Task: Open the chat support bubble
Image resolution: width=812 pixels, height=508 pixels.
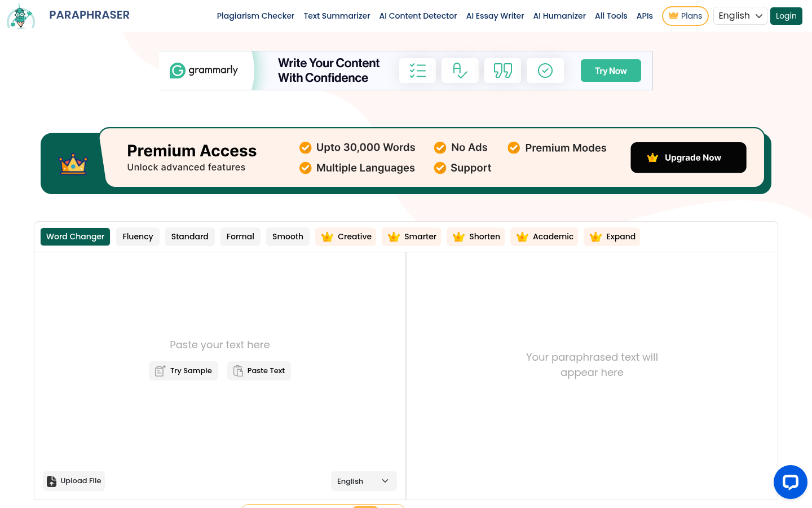Action: 791,482
